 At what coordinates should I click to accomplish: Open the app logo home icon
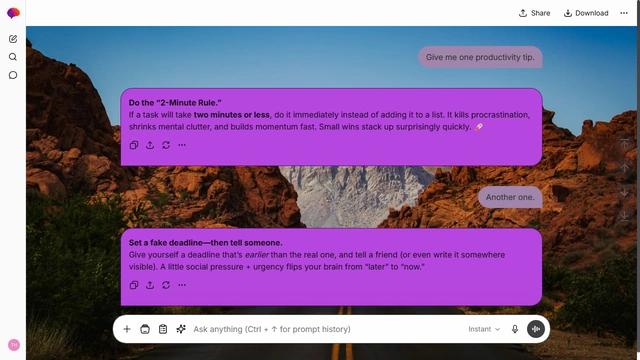tap(13, 13)
